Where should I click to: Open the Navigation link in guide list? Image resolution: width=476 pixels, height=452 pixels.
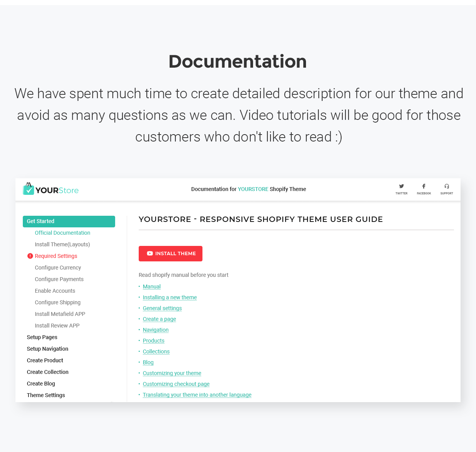156,330
